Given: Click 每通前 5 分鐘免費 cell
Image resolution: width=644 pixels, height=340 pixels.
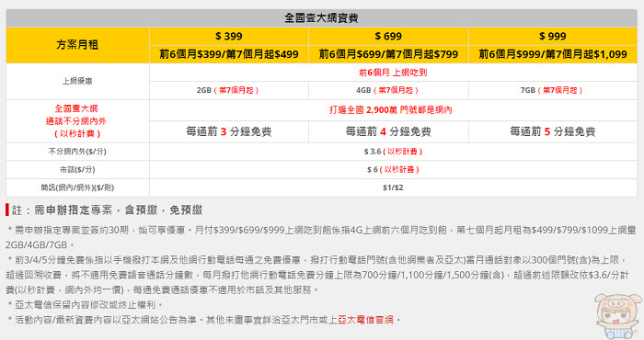Looking at the screenshot, I should point(553,131).
